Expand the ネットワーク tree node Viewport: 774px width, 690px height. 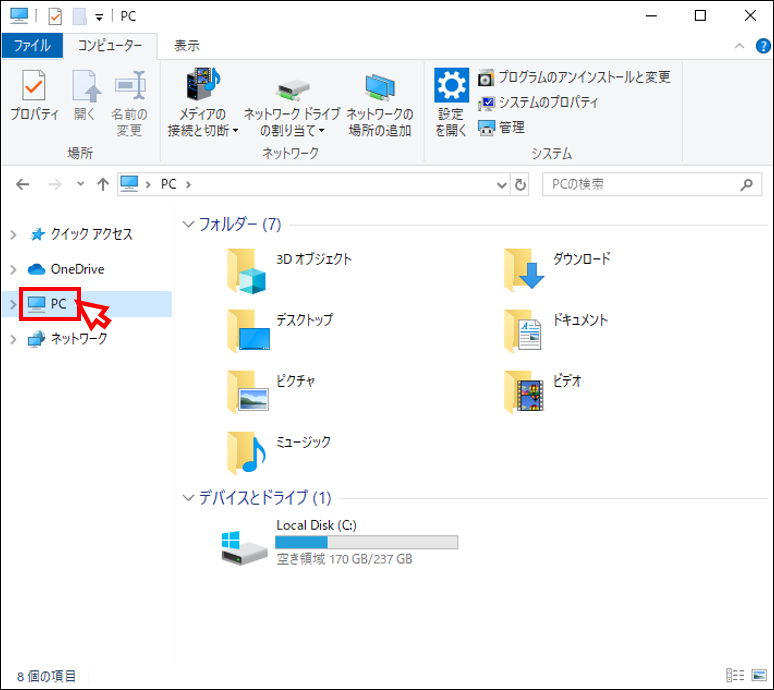[x=13, y=339]
